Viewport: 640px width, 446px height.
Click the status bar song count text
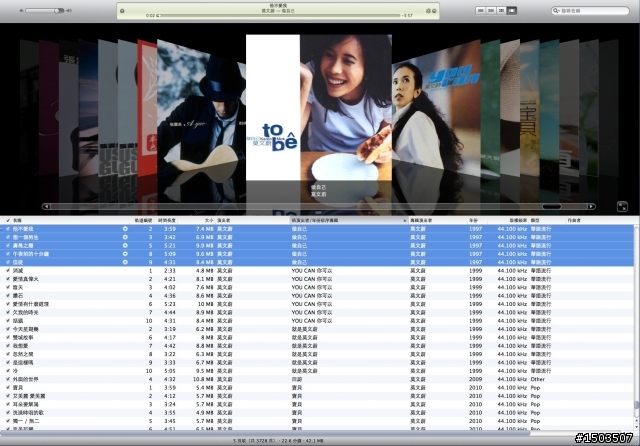coord(278,441)
